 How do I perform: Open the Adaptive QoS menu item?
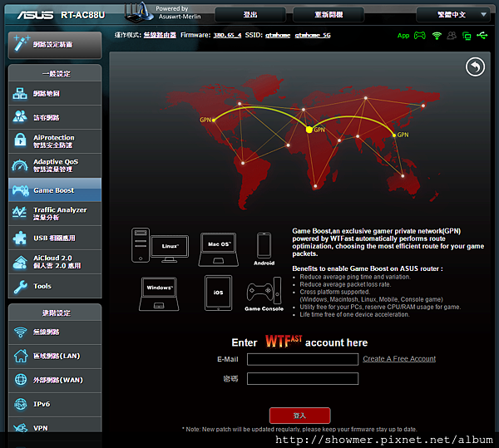click(55, 165)
